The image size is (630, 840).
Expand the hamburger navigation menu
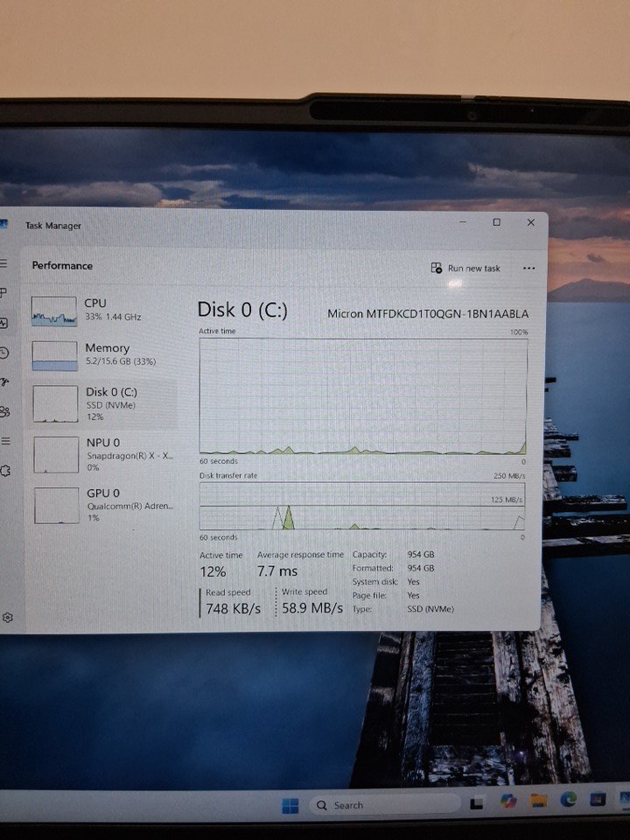pos(3,263)
